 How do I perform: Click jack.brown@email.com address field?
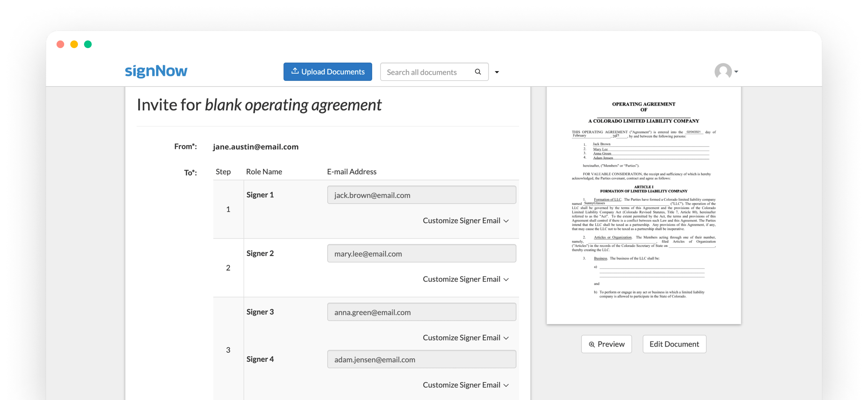421,195
